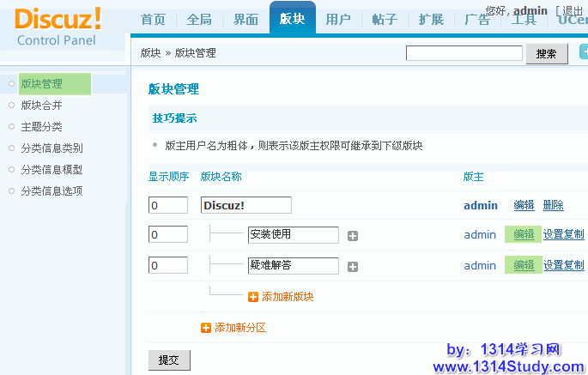
Task: Open the 首页 tab
Action: (153, 21)
